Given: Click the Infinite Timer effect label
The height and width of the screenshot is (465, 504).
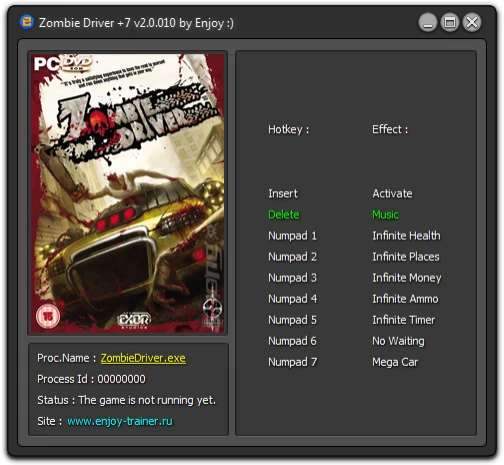Looking at the screenshot, I should click(404, 320).
